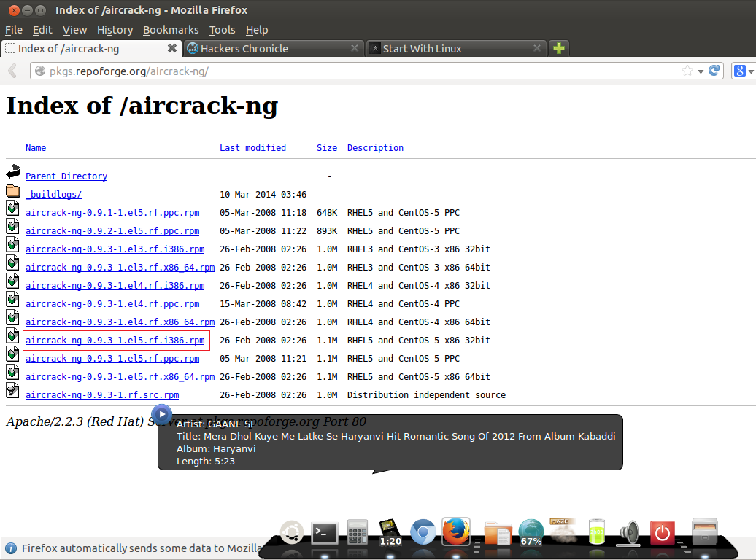Click the site identity globe icon in URL bar

41,71
